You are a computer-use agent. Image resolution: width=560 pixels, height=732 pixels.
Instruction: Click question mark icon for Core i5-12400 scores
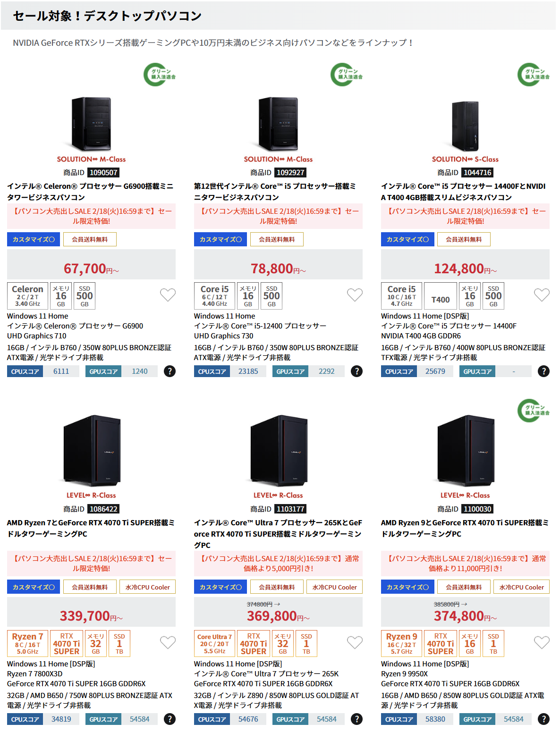pyautogui.click(x=356, y=371)
